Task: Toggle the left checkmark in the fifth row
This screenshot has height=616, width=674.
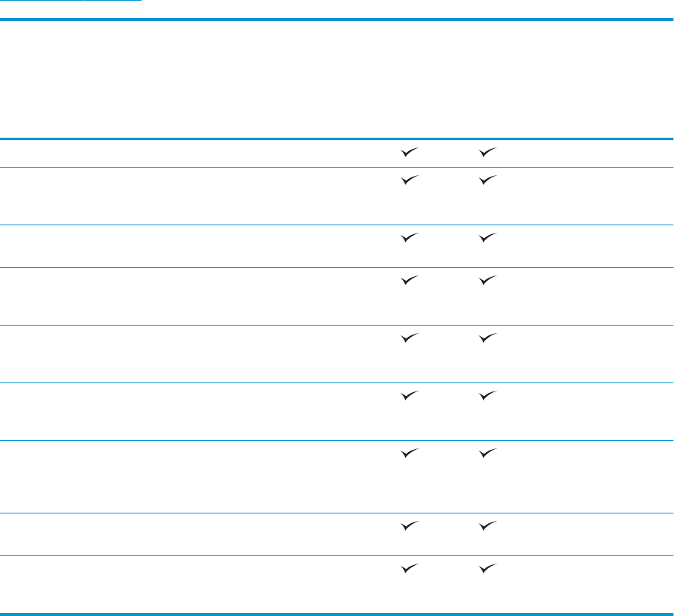Action: click(x=409, y=338)
